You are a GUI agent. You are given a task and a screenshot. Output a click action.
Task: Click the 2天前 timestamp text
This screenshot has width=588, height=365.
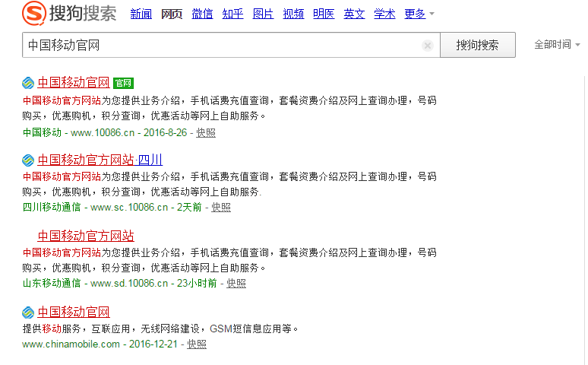point(189,208)
